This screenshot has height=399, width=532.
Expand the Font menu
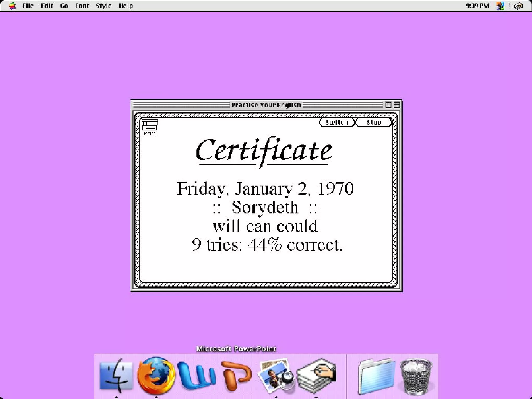(82, 5)
